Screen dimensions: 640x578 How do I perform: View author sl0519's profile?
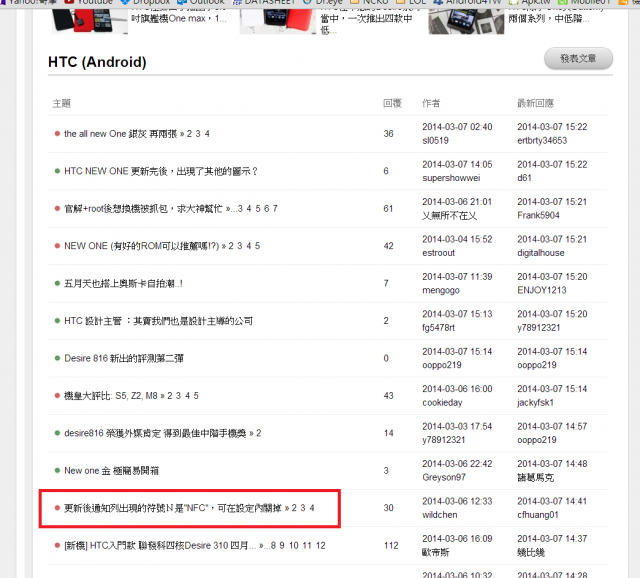point(435,140)
